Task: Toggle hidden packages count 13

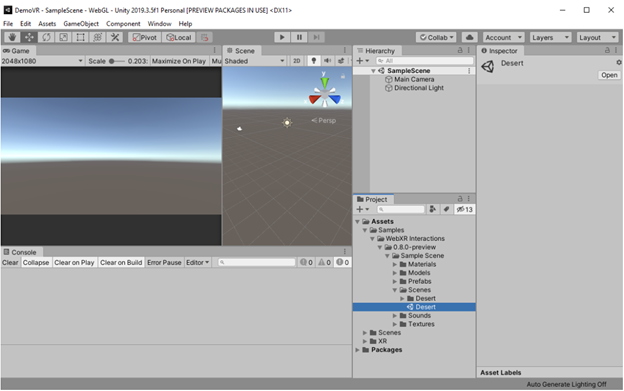Action: point(464,209)
